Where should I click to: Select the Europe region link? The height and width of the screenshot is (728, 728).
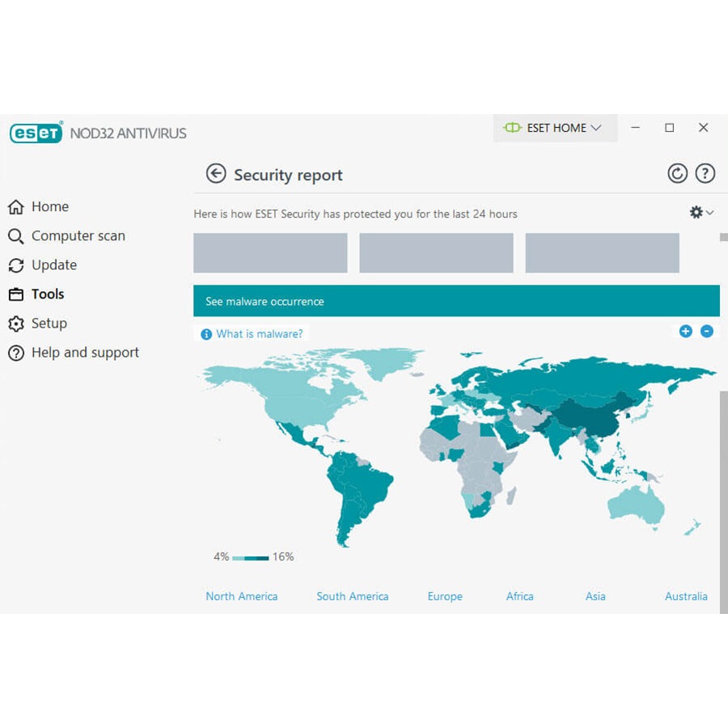click(445, 597)
